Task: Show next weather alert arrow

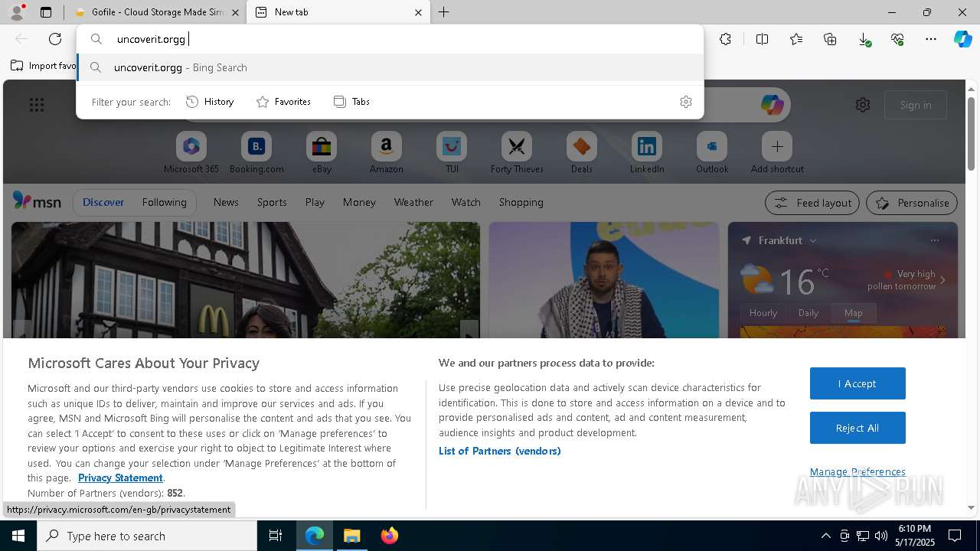Action: [942, 280]
